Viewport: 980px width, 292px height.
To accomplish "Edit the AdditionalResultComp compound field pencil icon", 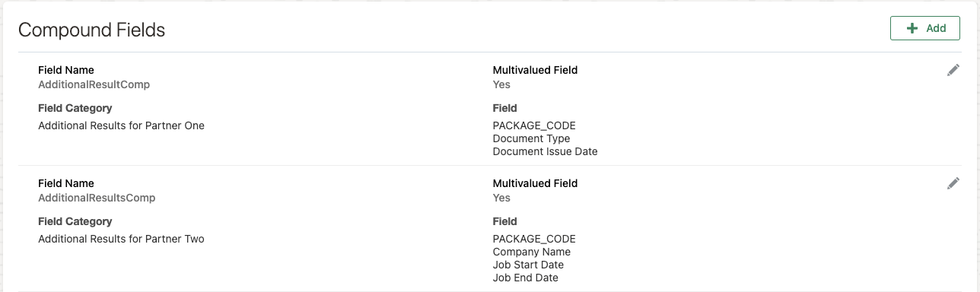I will 953,70.
